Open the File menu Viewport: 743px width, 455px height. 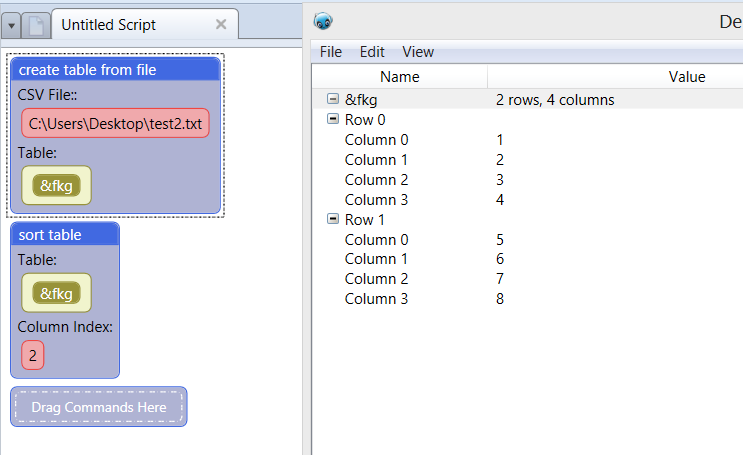pyautogui.click(x=330, y=52)
